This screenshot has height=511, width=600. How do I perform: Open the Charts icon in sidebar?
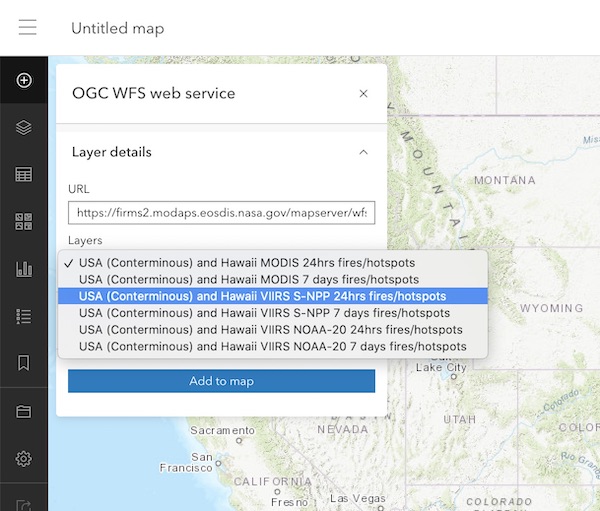[24, 269]
